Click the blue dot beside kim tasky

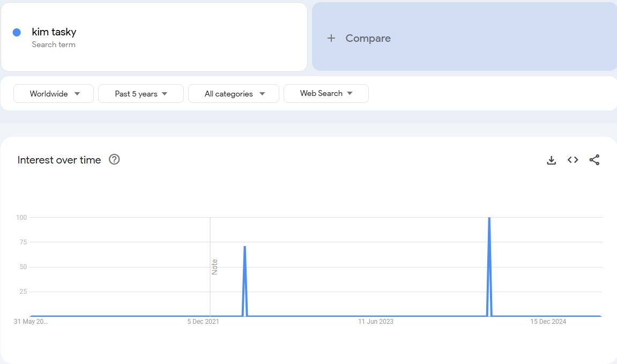click(x=17, y=33)
